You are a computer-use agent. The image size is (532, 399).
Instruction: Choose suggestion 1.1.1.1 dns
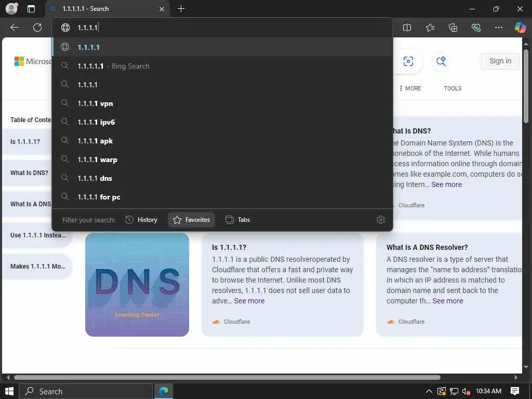(x=222, y=178)
